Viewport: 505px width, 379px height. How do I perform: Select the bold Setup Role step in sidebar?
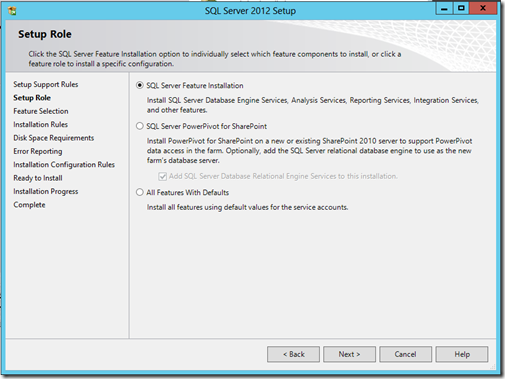point(32,98)
